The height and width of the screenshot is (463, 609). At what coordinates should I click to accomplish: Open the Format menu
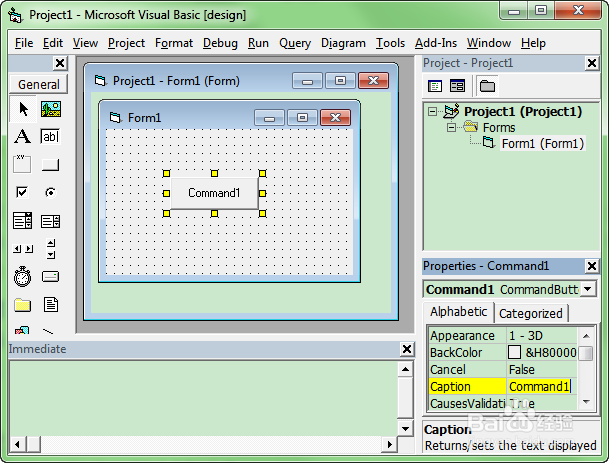(x=174, y=43)
